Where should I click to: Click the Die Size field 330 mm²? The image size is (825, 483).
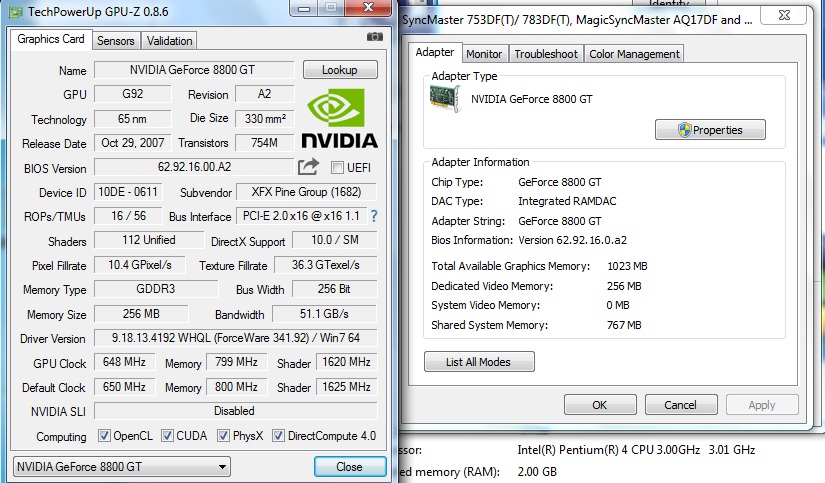[x=264, y=119]
